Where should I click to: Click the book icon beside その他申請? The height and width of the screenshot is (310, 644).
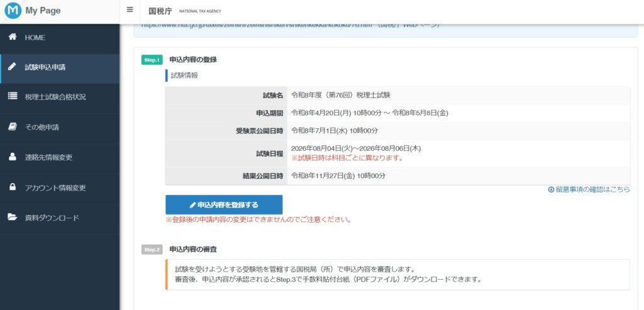(12, 127)
